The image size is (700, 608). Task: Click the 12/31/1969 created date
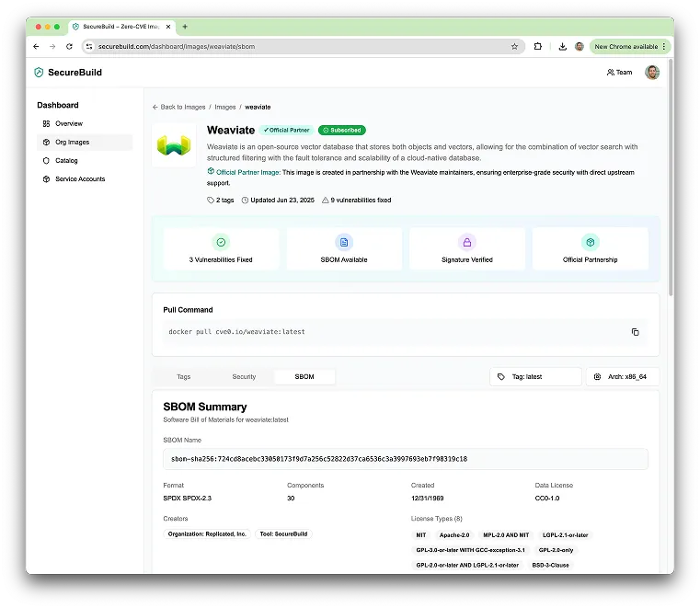pos(427,499)
